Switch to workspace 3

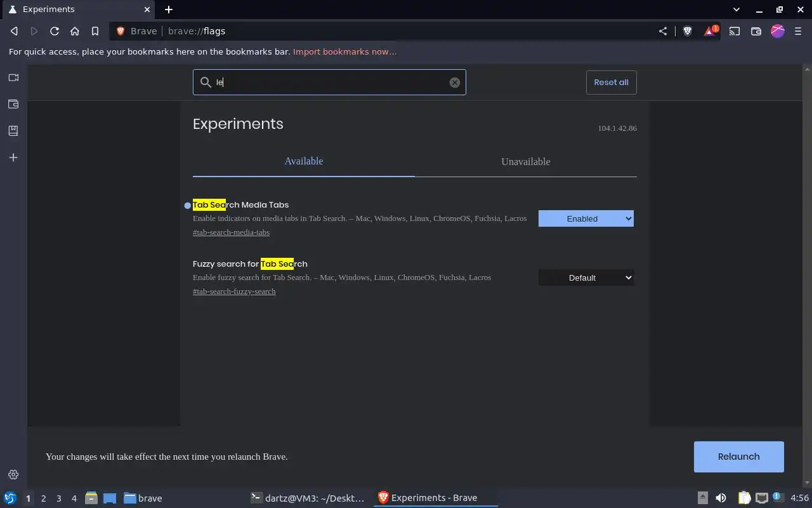click(58, 498)
